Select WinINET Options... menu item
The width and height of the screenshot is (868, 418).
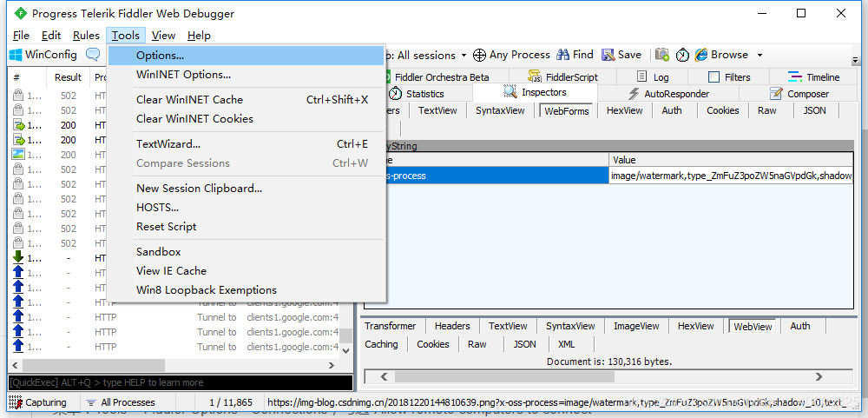pyautogui.click(x=247, y=74)
